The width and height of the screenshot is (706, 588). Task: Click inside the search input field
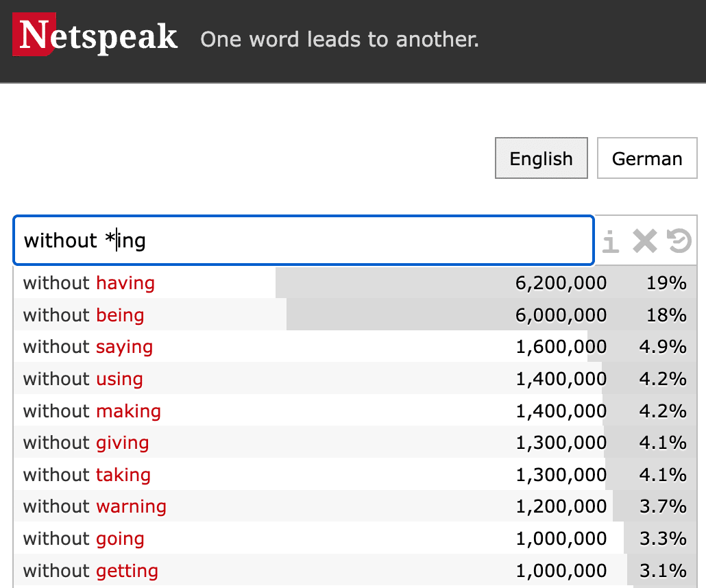click(302, 241)
